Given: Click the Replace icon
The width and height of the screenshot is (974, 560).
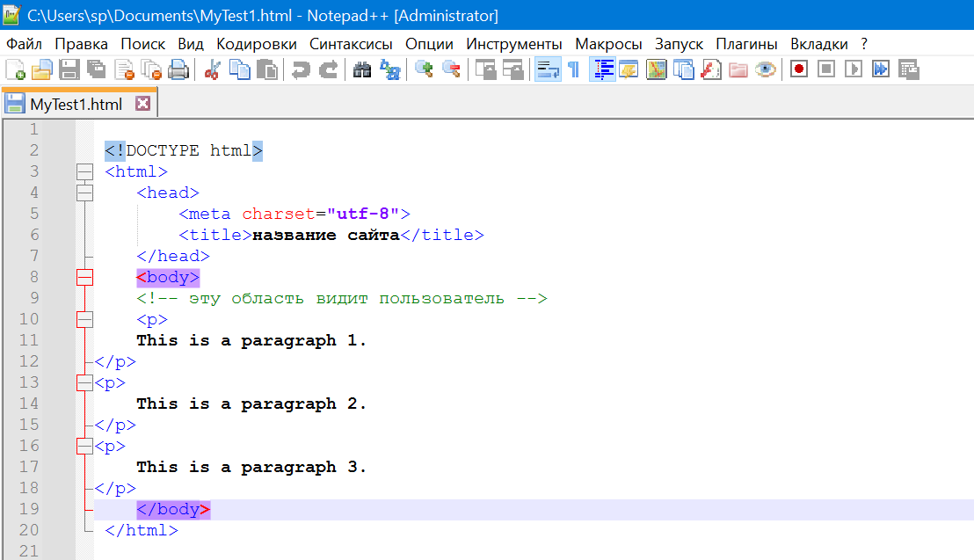Looking at the screenshot, I should point(390,69).
